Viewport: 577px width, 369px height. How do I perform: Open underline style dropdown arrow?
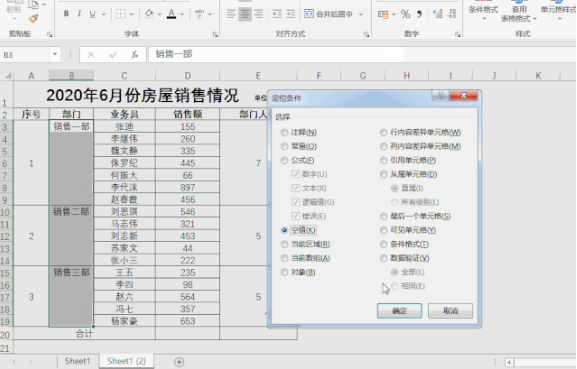(x=103, y=14)
